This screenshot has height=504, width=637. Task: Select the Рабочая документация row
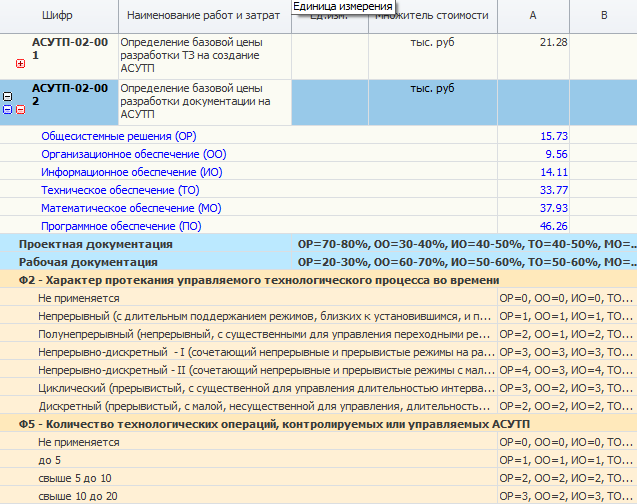pos(318,262)
